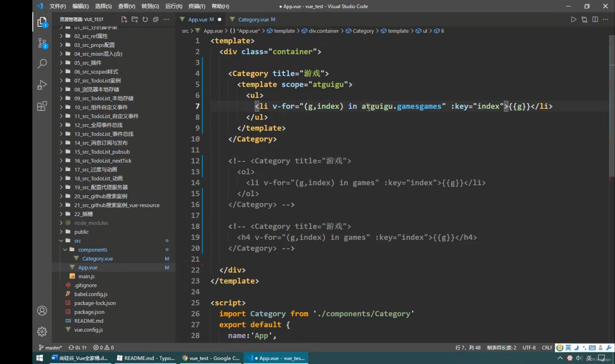
Task: Click the 行 7, 列 48 cursor position
Action: pos(468,348)
